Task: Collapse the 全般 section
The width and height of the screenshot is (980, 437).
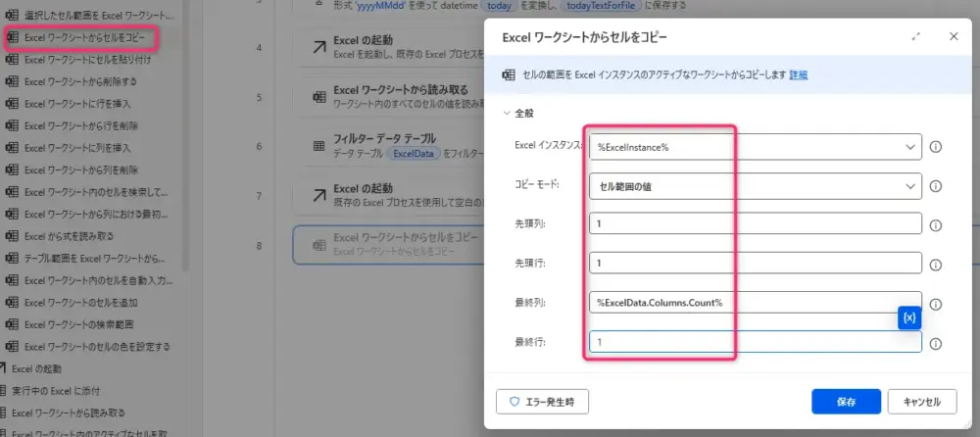Action: click(507, 114)
